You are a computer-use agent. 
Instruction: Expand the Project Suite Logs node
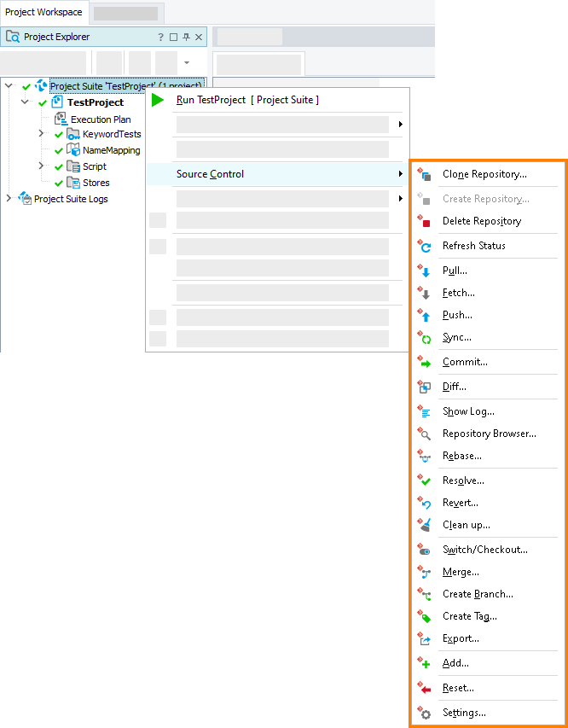tap(9, 198)
